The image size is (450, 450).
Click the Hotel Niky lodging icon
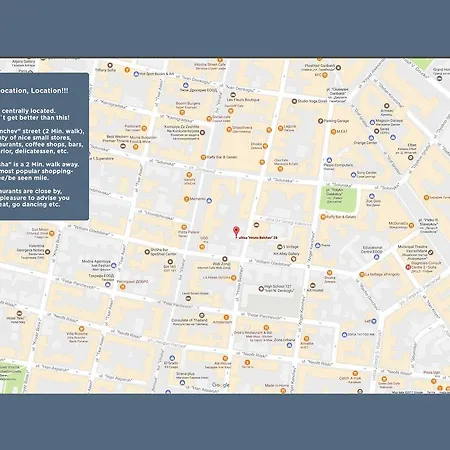pos(19,313)
